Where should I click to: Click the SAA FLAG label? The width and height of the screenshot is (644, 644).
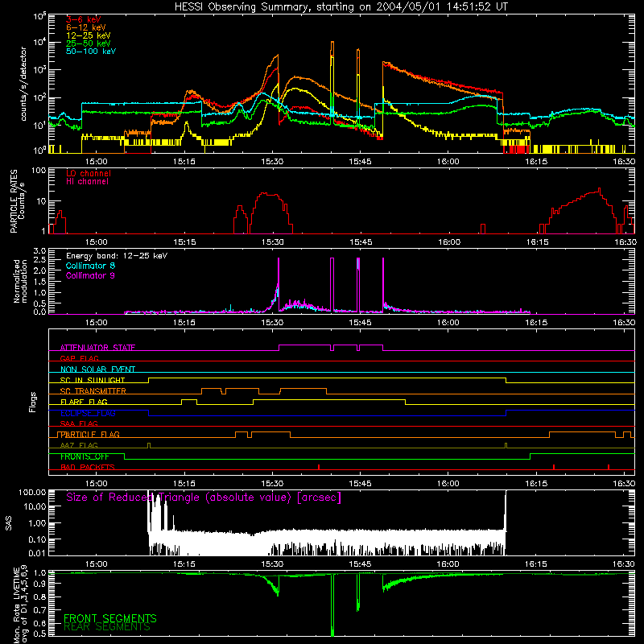pyautogui.click(x=79, y=423)
